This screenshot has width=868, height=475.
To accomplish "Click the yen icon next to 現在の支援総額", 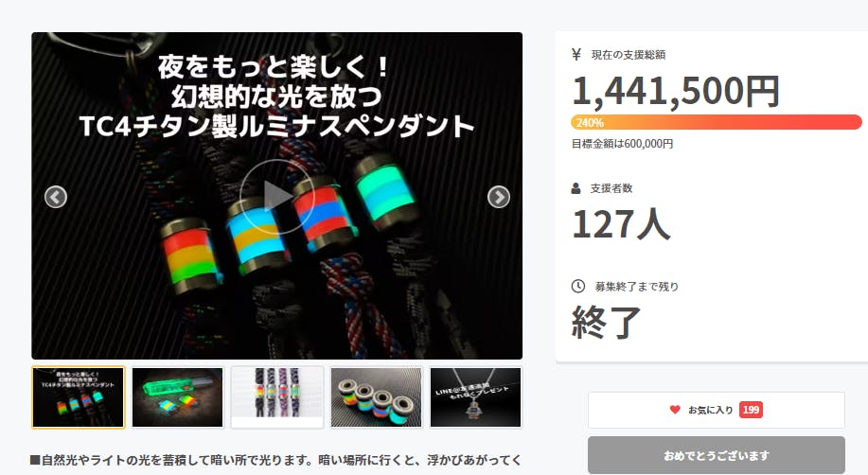I will pos(576,54).
